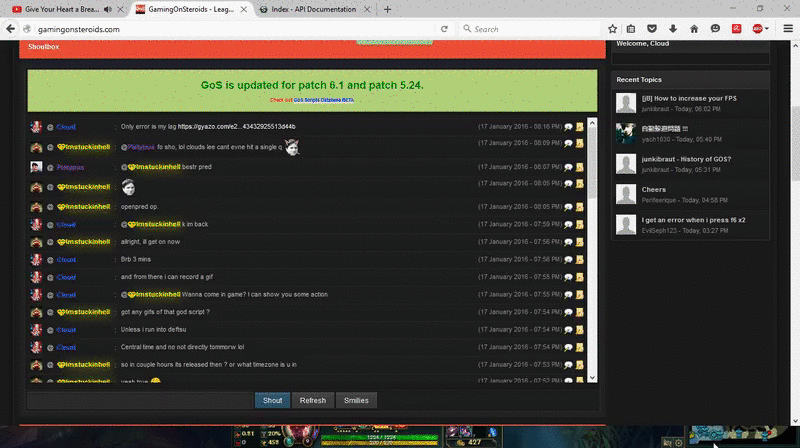
Task: Report the 'alright, ill get on now' shout
Action: pos(580,242)
